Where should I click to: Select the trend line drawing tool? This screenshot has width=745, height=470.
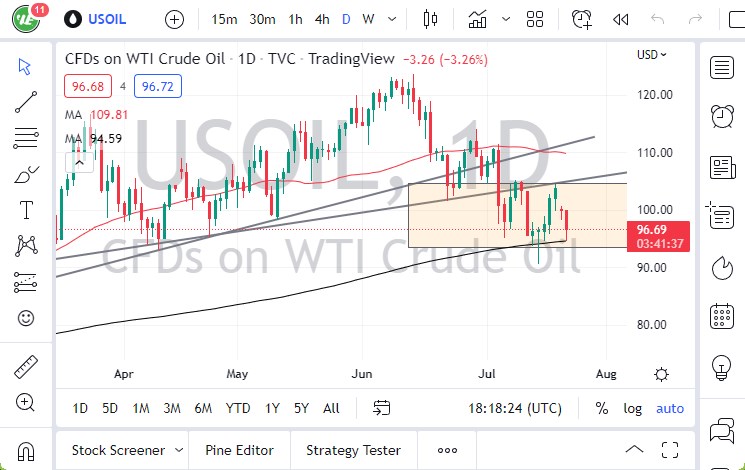[27, 100]
